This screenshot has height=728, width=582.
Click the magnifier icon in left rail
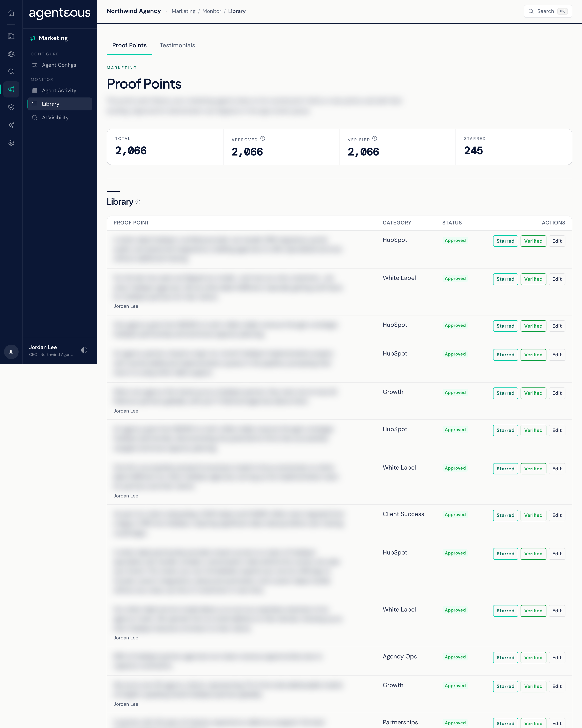click(x=11, y=72)
